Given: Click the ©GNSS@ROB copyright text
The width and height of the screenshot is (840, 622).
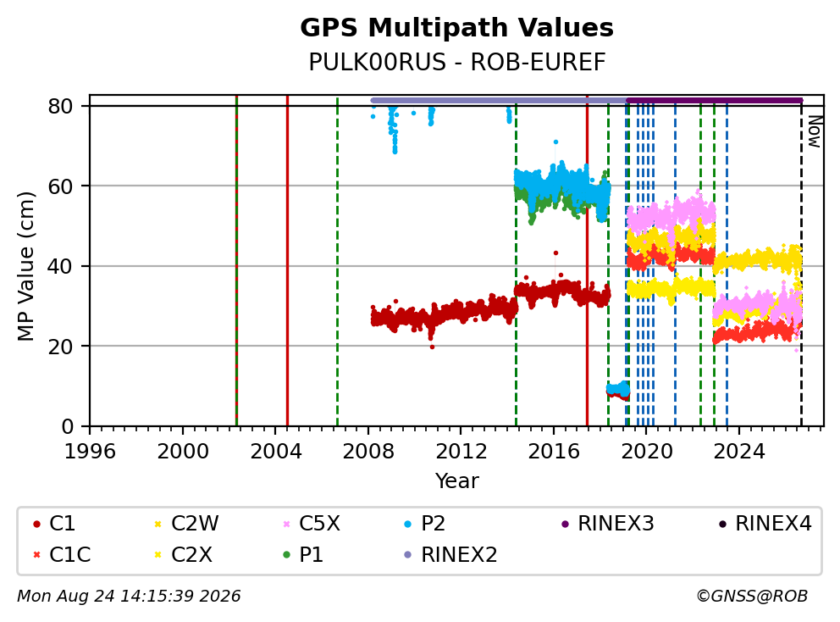Looking at the screenshot, I should [x=752, y=597].
